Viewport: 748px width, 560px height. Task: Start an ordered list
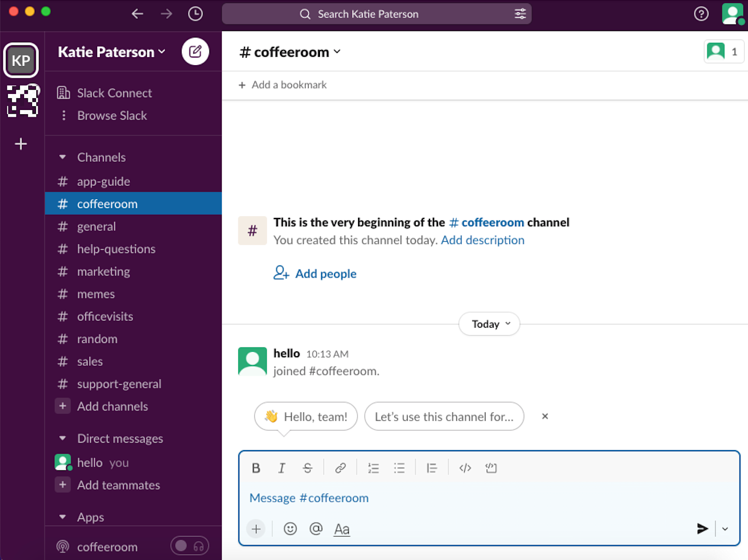coord(373,468)
